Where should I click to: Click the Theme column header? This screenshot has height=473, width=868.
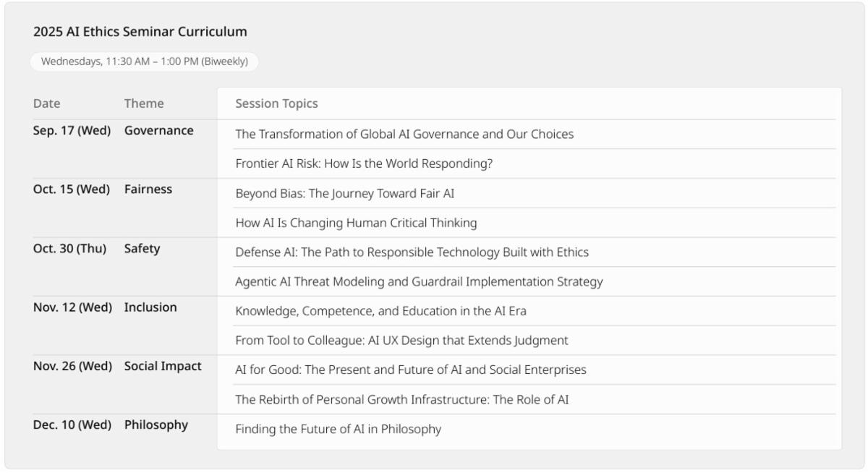coord(144,103)
